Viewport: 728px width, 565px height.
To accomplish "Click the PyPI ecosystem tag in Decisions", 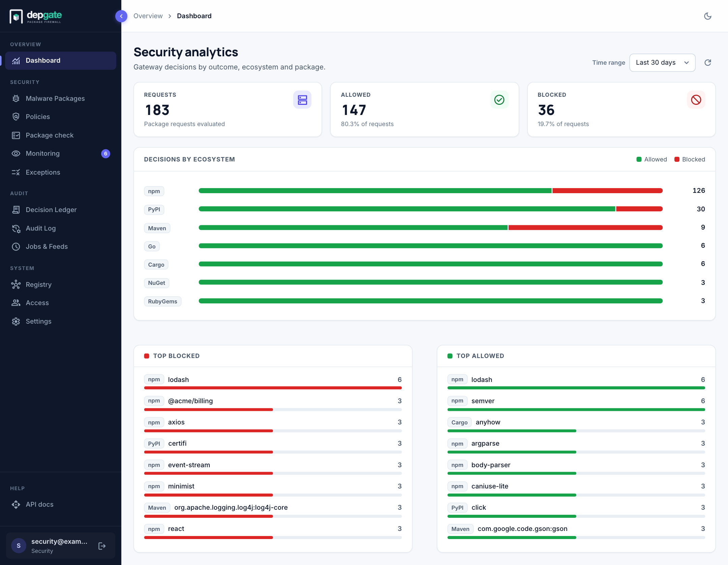I will (x=154, y=209).
